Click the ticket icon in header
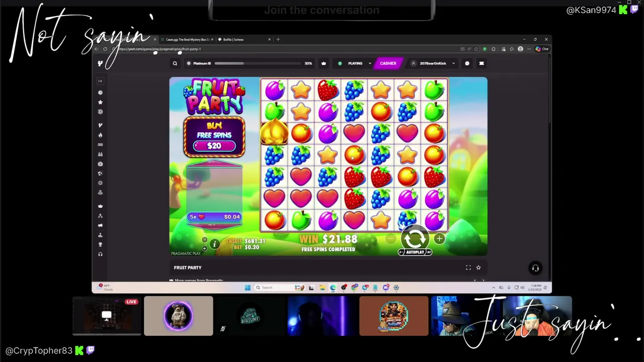 click(x=481, y=63)
